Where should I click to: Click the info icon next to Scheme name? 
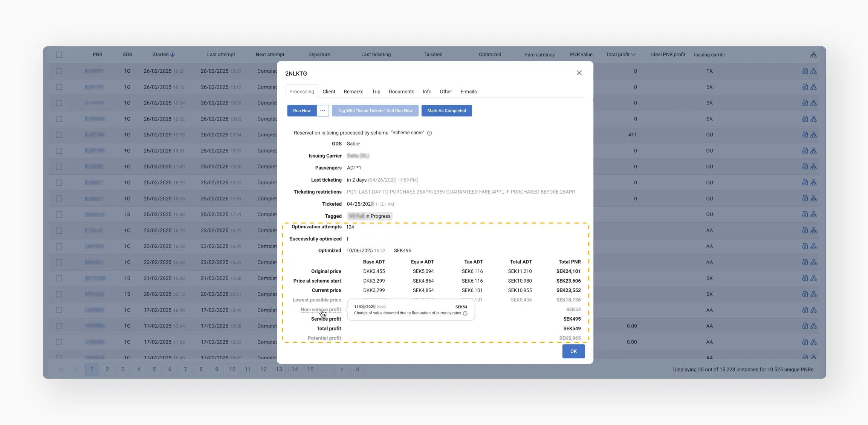click(429, 133)
